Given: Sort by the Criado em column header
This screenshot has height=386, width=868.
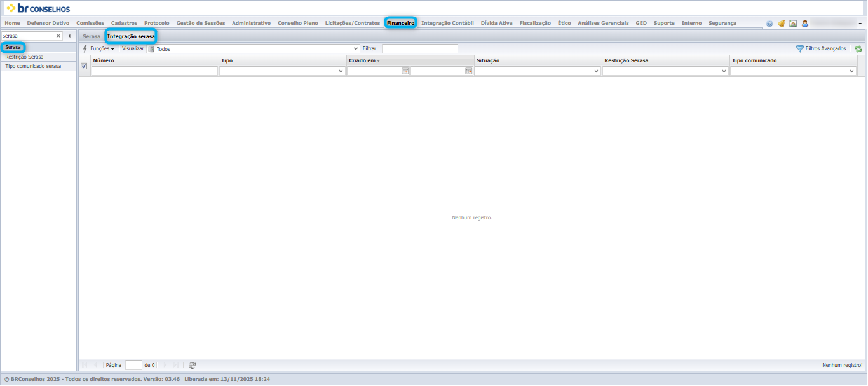Looking at the screenshot, I should point(362,60).
